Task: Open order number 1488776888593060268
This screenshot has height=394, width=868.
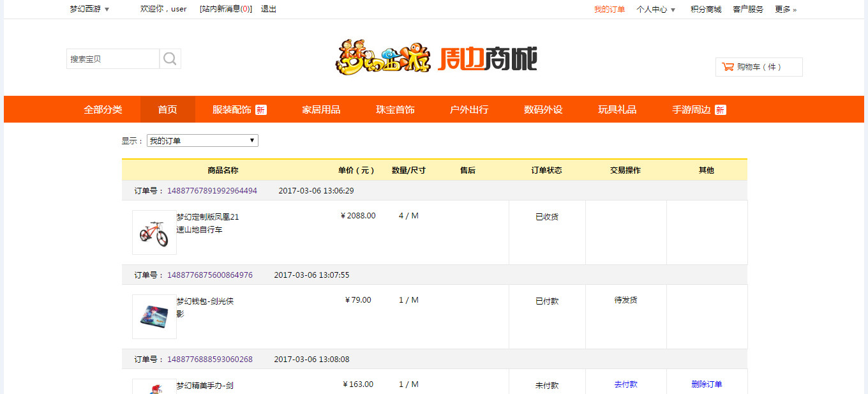Action: click(x=210, y=360)
